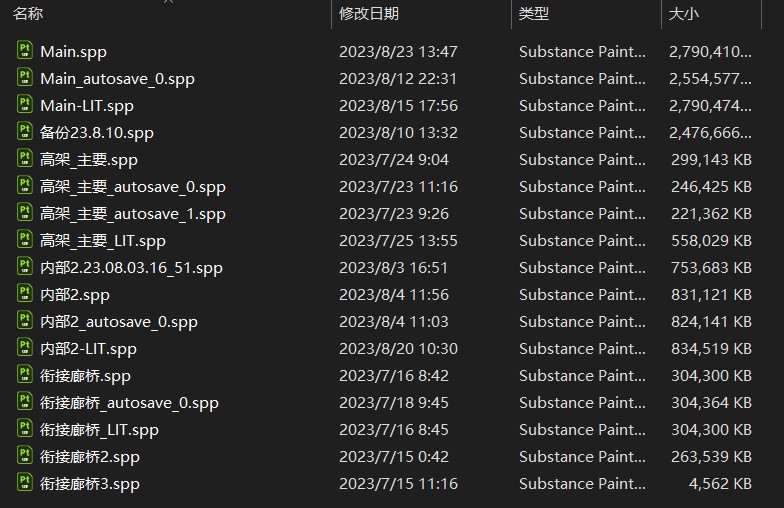This screenshot has height=508, width=784.
Task: Click the Main-LIT.spp Substance Painter icon
Action: (x=25, y=105)
